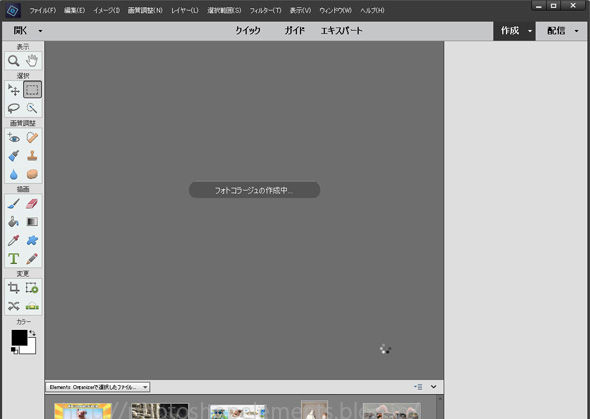Select the second photo bin thumbnail
Screen dimensions: 590x419
160,411
